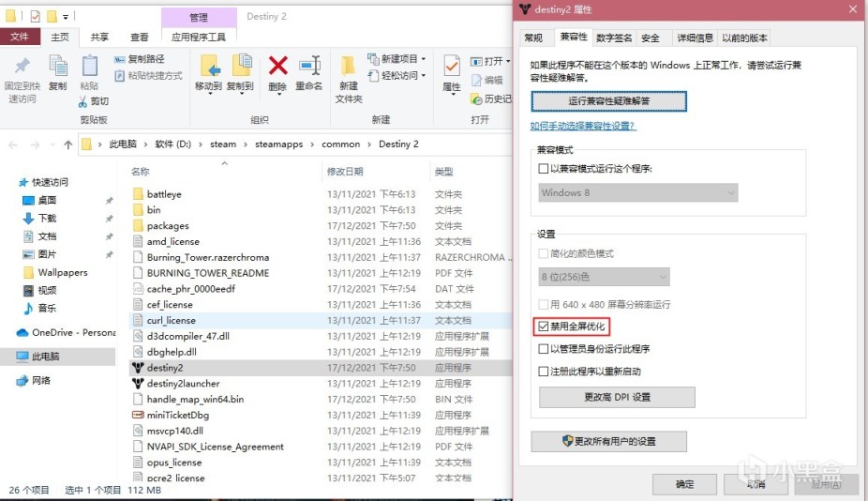Sort by the Date modified (修改日期) column

coord(345,172)
